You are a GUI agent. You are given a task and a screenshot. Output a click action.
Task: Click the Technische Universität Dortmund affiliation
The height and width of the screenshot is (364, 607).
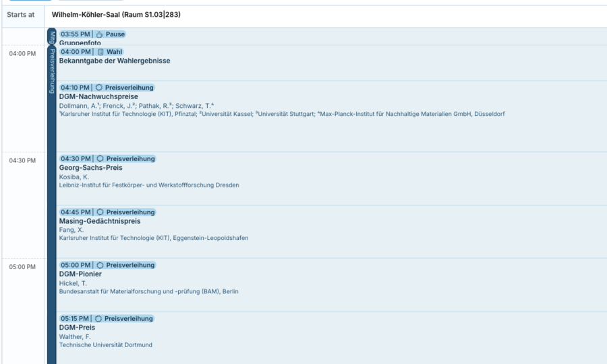pos(106,344)
